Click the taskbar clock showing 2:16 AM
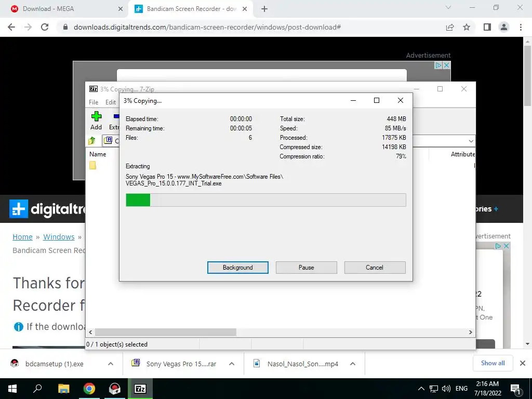Viewport: 532px width, 399px height. click(487, 389)
